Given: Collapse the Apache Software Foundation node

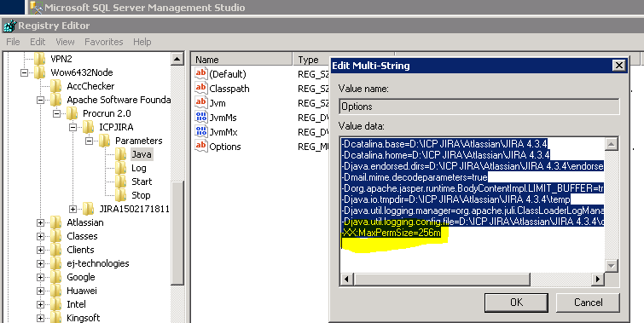Looking at the screenshot, I should pos(40,101).
